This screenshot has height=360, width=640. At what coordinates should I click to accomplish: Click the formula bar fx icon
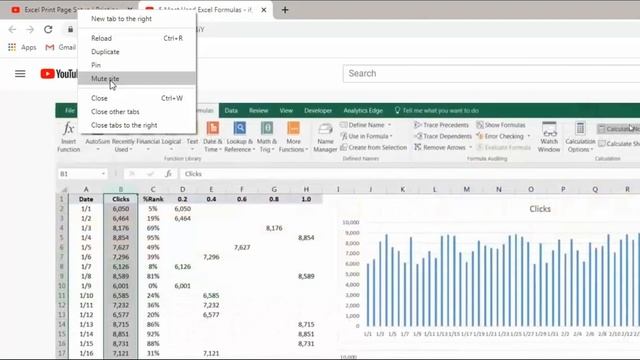[168, 174]
